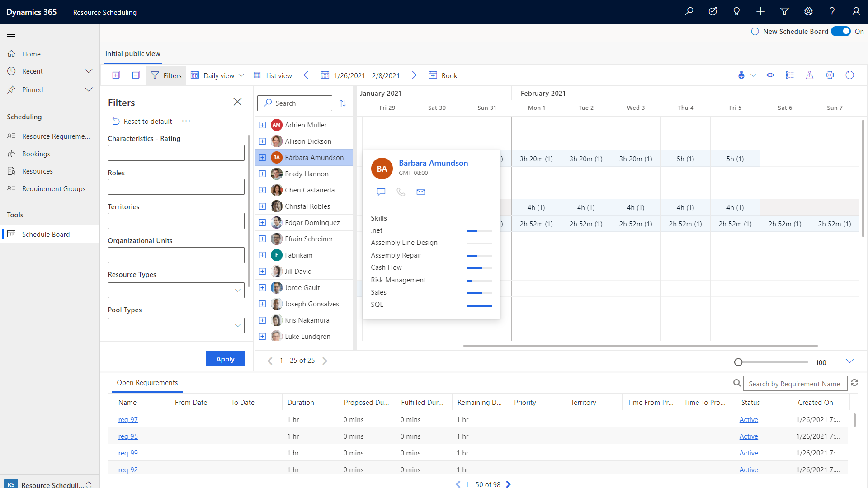Select the swap/sort arrows icon in search bar

pos(343,103)
